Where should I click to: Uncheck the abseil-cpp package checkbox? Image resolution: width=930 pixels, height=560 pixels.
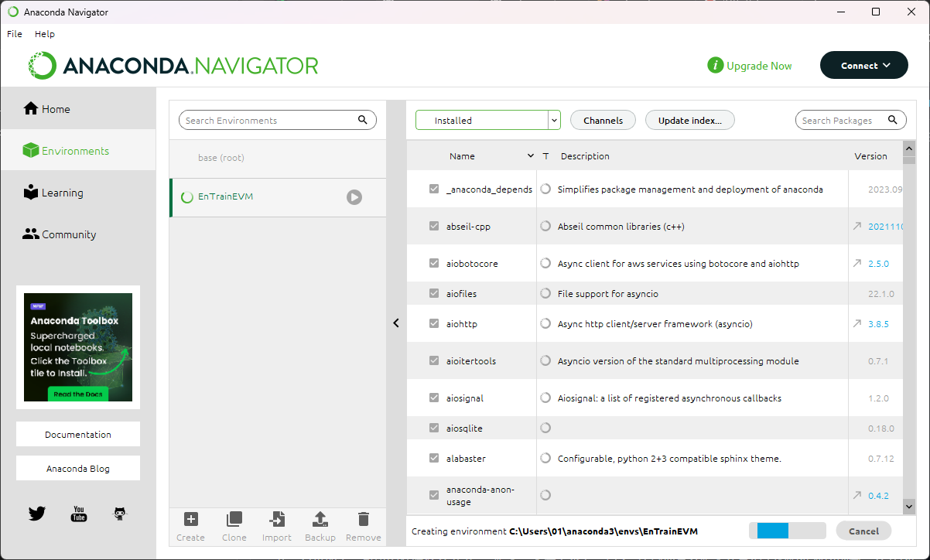click(x=434, y=227)
